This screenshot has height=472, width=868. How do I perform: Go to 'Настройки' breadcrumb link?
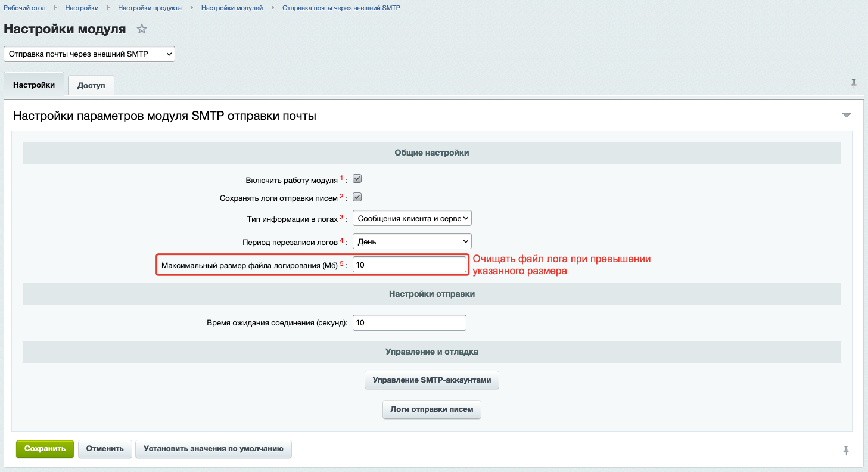click(x=82, y=8)
